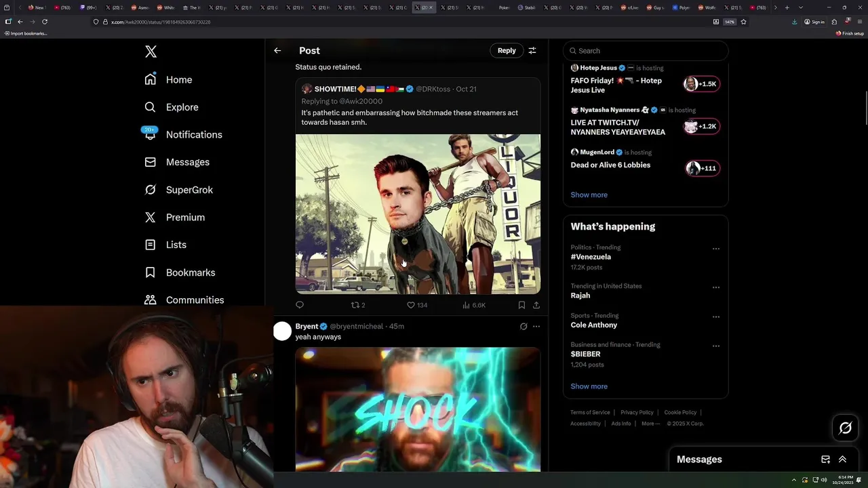The image size is (868, 488).
Task: Open SuperGrok in the sidebar
Action: [178, 190]
